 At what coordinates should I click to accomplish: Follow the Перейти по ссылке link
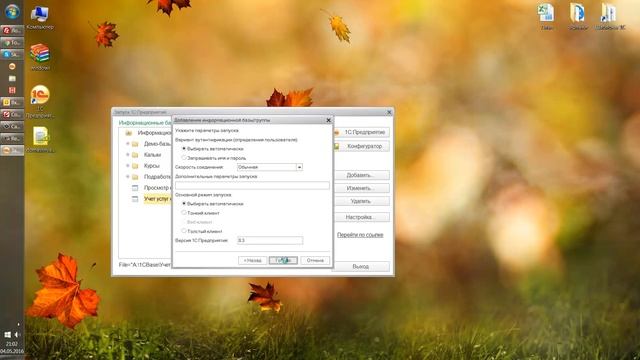click(x=360, y=235)
